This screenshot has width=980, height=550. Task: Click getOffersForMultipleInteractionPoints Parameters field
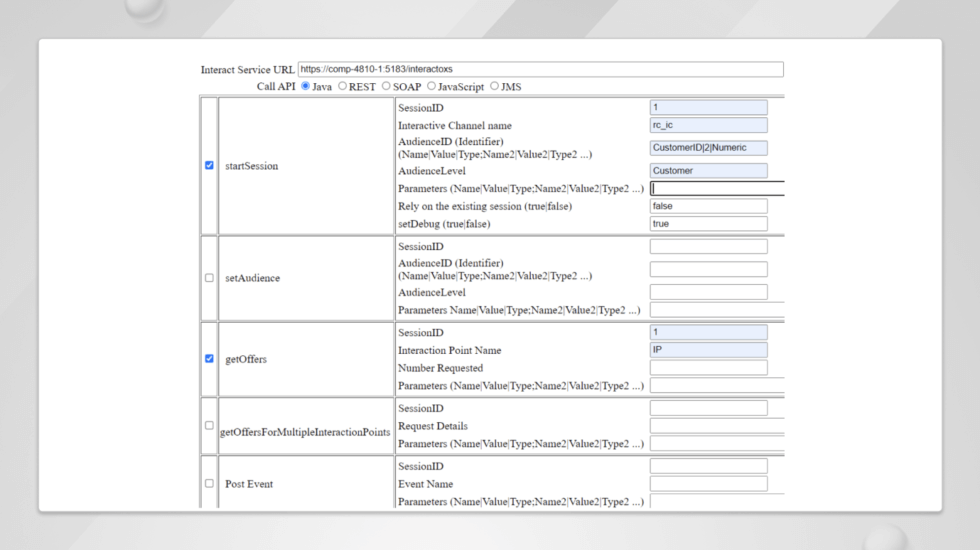[718, 444]
